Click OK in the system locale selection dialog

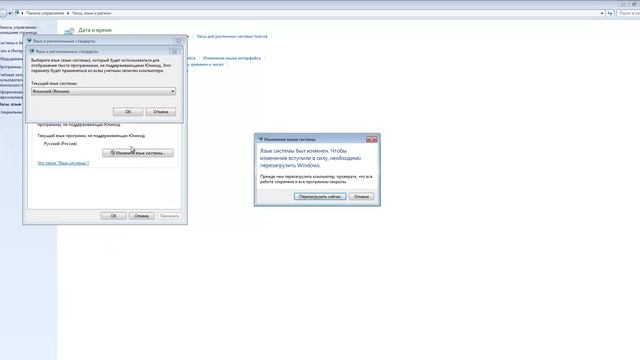click(128, 111)
